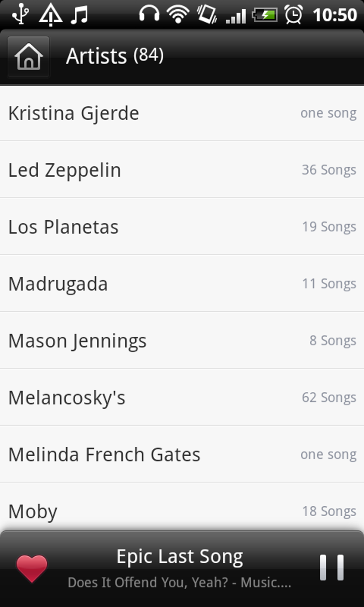This screenshot has width=364, height=607.
Task: Tap the music note notification icon
Action: point(79,15)
